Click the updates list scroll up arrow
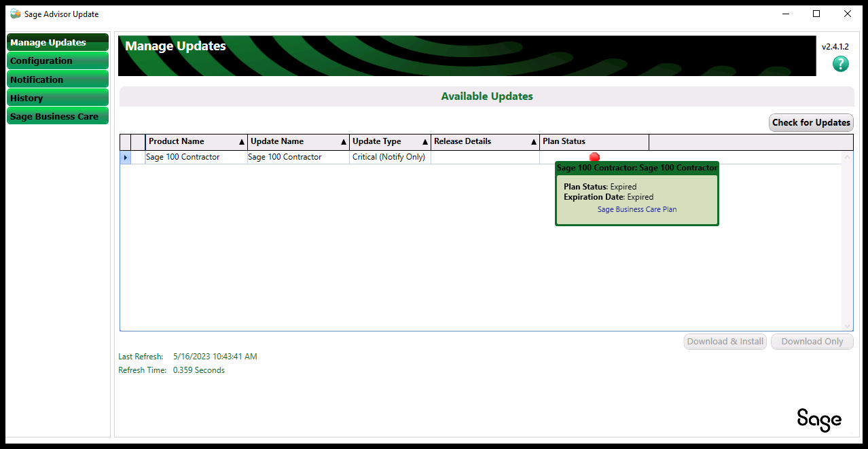Image resolution: width=868 pixels, height=449 pixels. [x=848, y=157]
